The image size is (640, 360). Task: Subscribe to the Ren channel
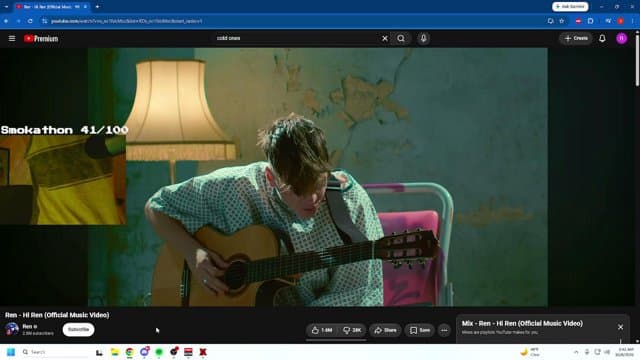(78, 329)
